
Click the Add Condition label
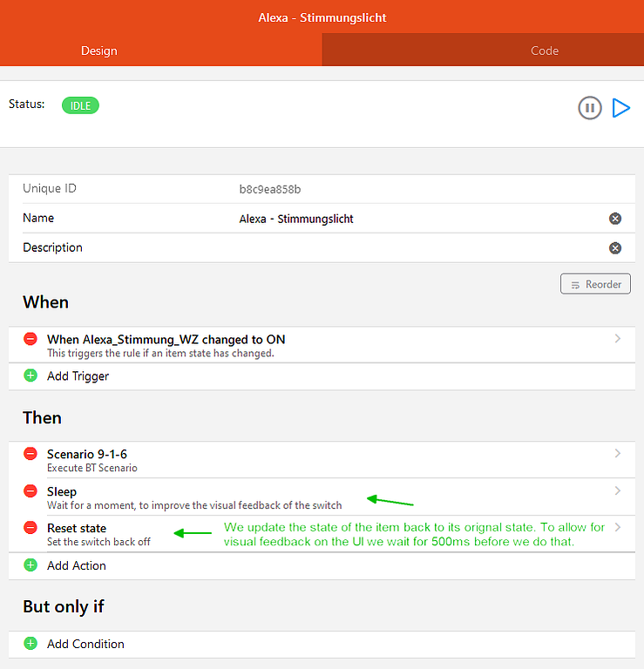click(85, 644)
